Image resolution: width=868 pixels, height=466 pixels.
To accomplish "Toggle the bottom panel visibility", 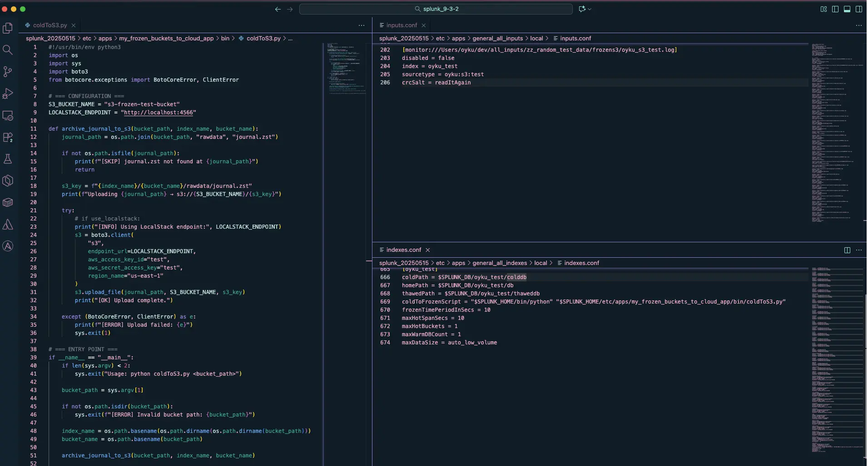I will 847,9.
